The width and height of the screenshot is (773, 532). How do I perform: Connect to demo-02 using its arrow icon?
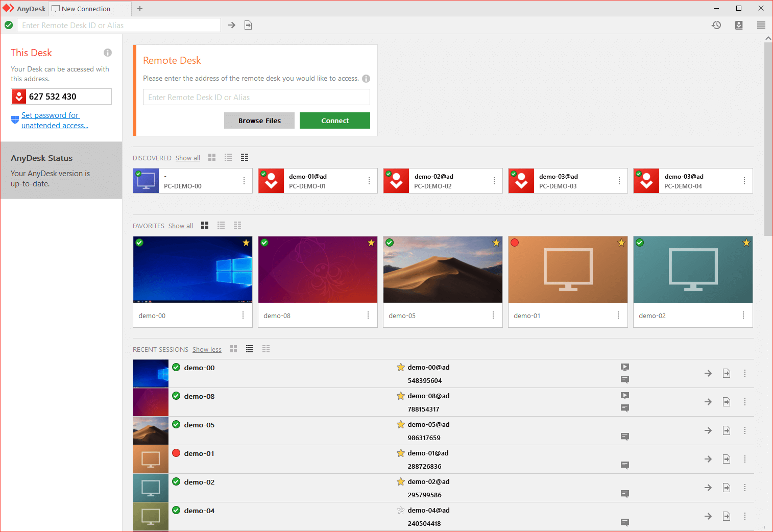(708, 488)
